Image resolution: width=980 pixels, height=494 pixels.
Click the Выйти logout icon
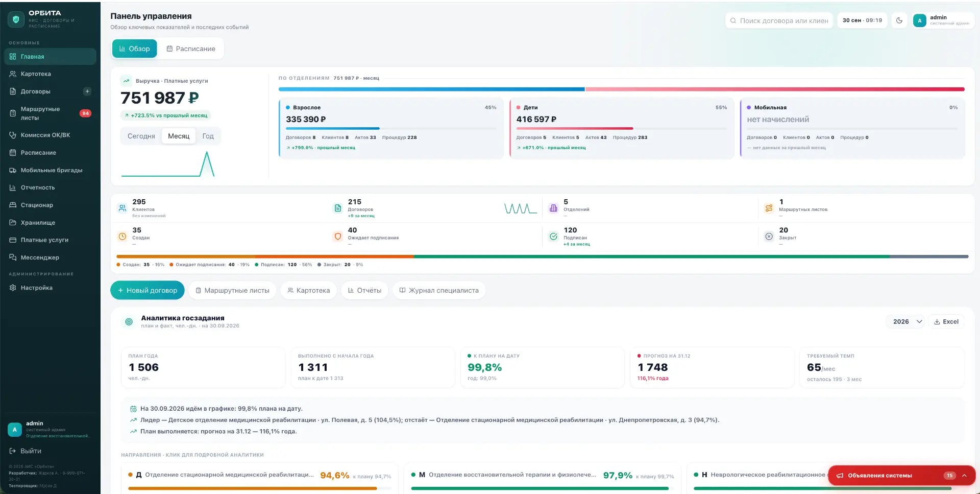(13, 451)
